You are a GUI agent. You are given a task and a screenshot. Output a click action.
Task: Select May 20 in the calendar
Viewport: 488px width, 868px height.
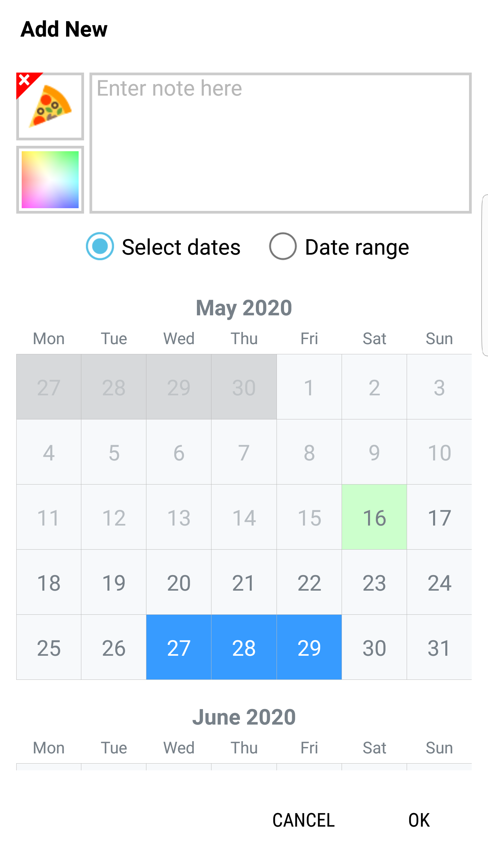pyautogui.click(x=179, y=582)
